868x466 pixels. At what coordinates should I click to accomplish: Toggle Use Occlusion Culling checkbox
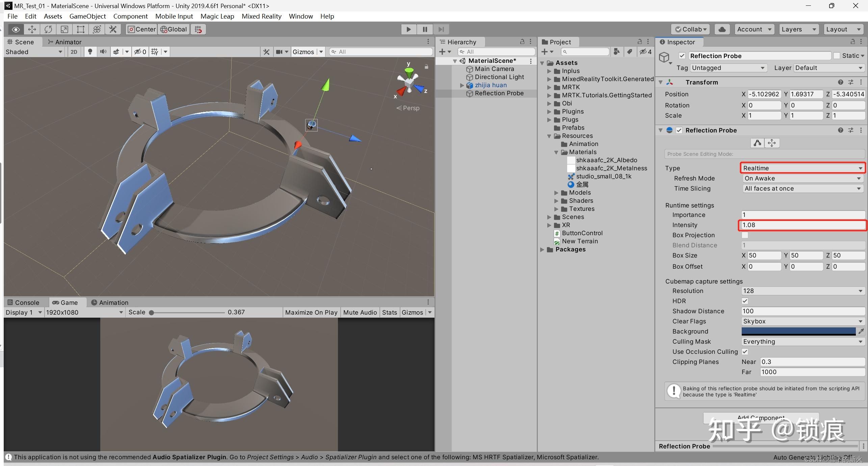click(x=745, y=352)
